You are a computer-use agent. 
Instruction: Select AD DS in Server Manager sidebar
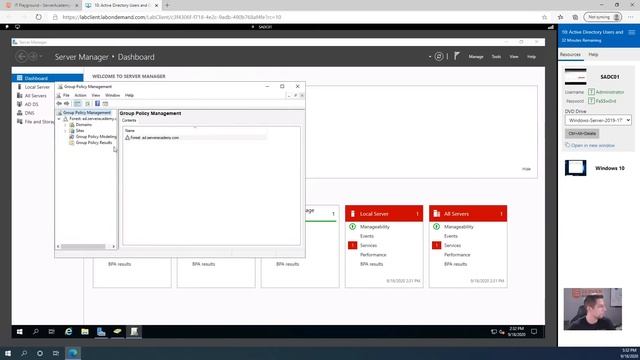31,104
